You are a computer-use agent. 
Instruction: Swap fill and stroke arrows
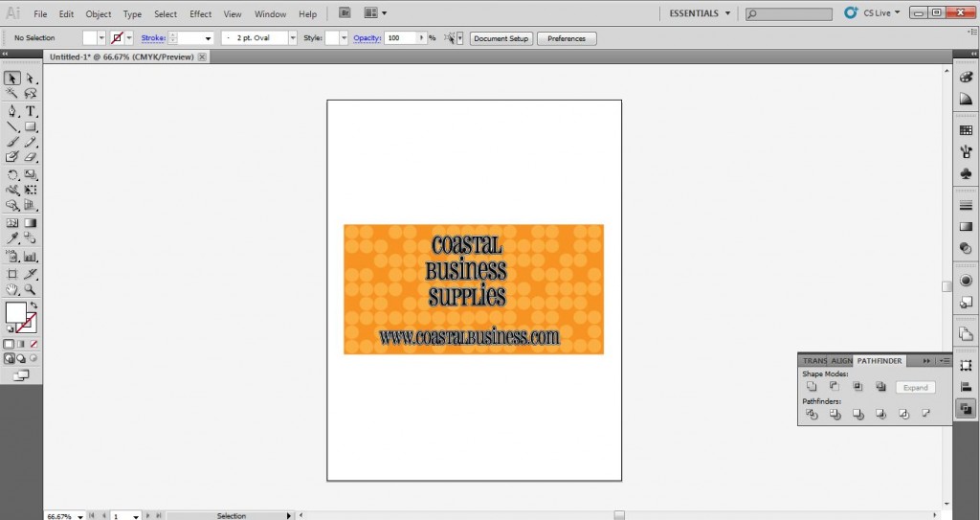tap(33, 305)
